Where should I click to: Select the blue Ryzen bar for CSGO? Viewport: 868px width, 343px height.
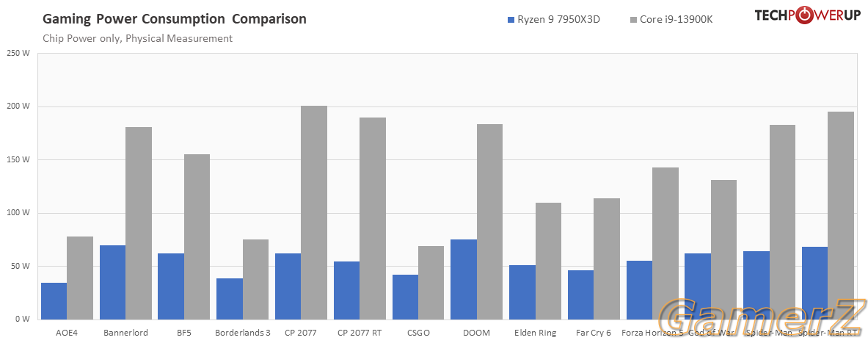tap(405, 297)
